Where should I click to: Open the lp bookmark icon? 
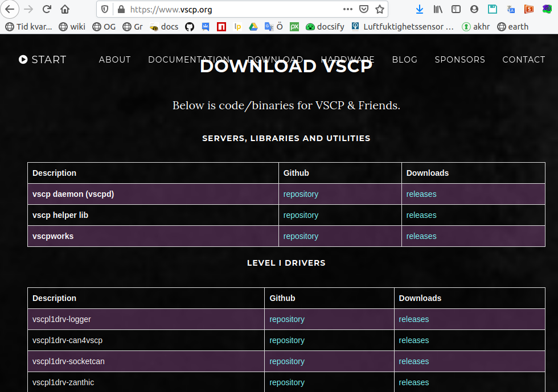click(237, 27)
